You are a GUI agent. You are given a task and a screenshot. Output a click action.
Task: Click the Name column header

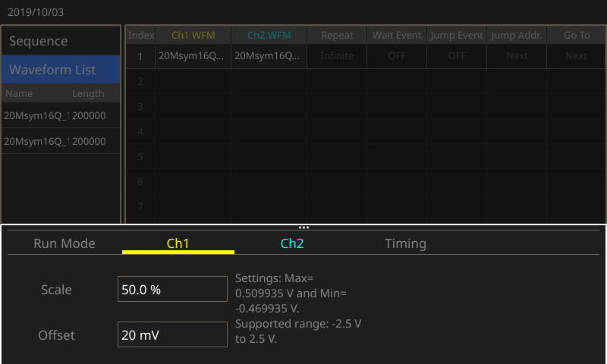click(19, 93)
